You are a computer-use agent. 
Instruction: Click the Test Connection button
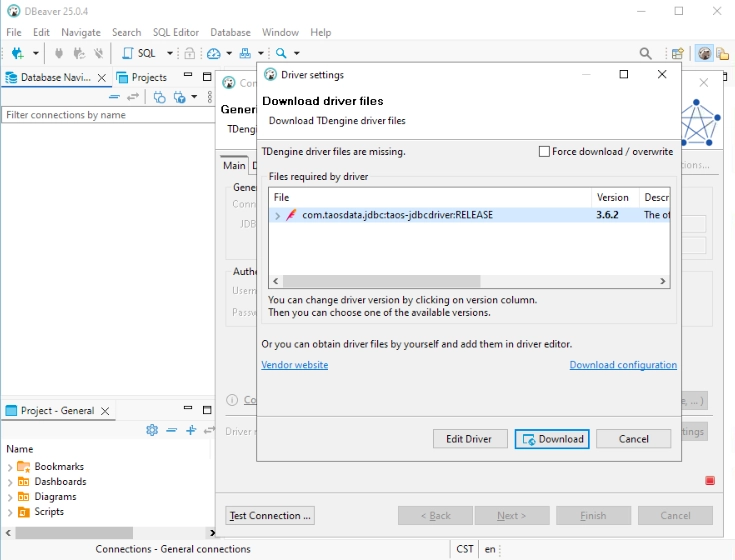(270, 515)
